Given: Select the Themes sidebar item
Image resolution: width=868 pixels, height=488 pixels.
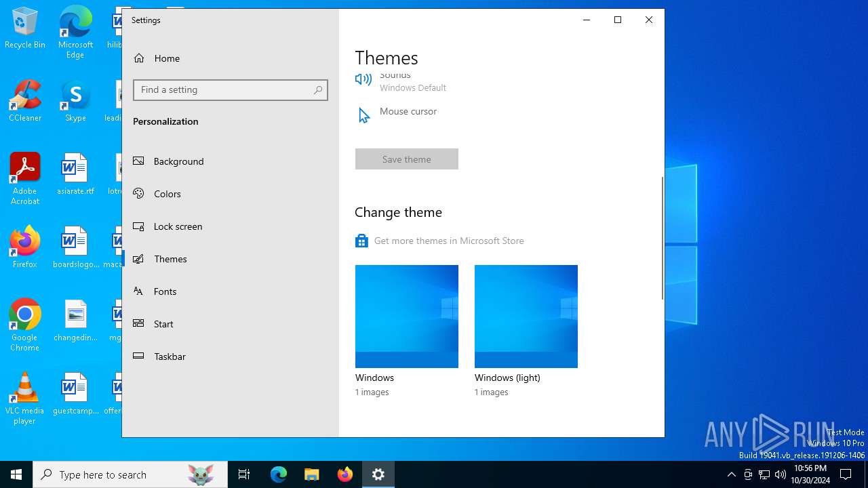Looking at the screenshot, I should click(x=231, y=259).
